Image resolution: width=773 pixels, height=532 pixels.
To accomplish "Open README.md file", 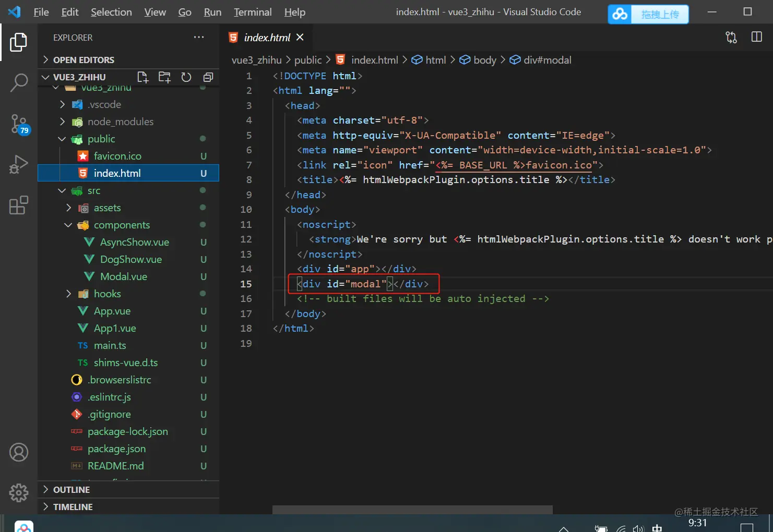I will (x=128, y=466).
